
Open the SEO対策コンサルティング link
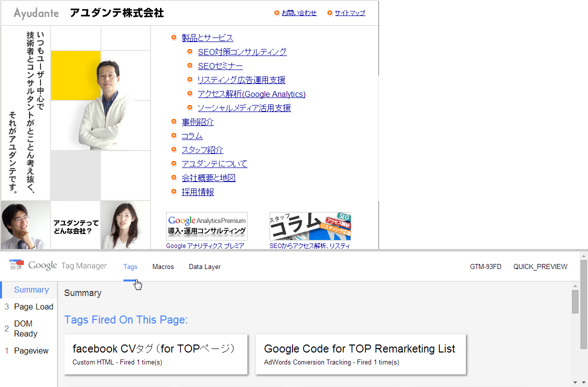(x=242, y=52)
